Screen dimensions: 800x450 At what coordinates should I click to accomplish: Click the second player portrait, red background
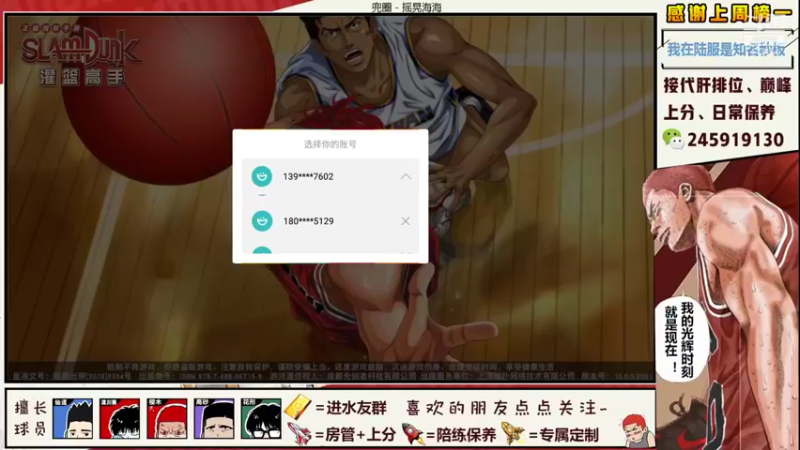click(119, 418)
